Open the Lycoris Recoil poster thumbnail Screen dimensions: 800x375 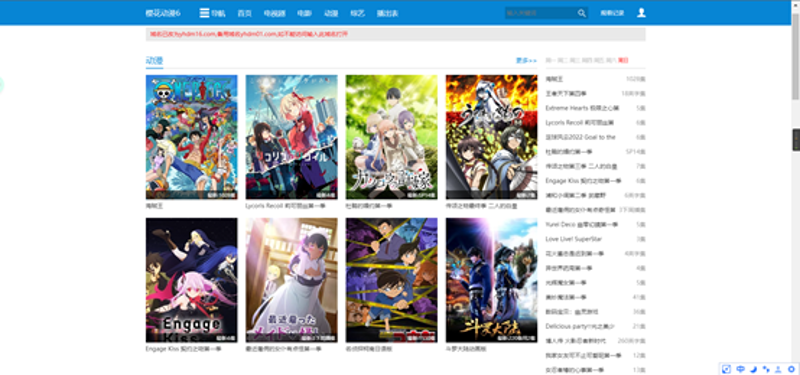coord(291,137)
